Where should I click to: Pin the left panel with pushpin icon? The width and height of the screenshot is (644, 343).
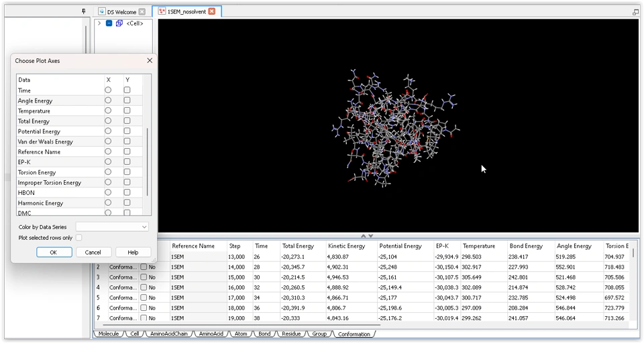[x=84, y=11]
